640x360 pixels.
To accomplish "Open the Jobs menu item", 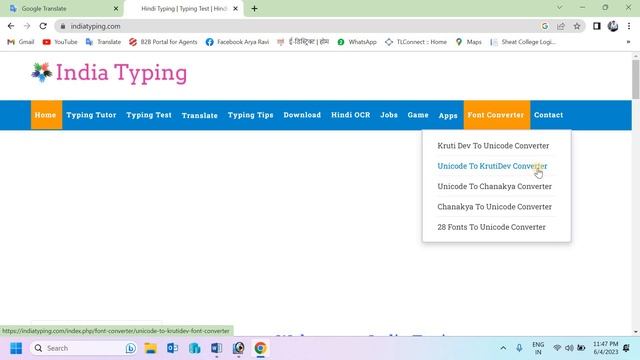I will pos(389,115).
